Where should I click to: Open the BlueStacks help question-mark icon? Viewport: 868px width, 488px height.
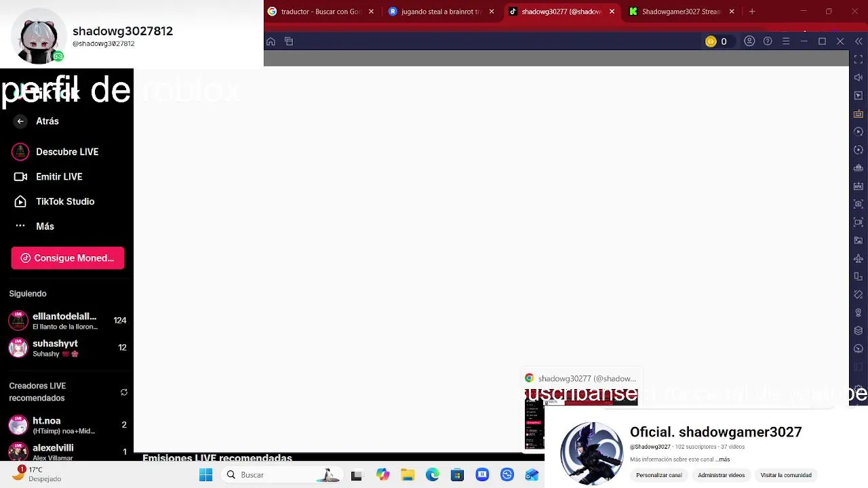tap(768, 41)
